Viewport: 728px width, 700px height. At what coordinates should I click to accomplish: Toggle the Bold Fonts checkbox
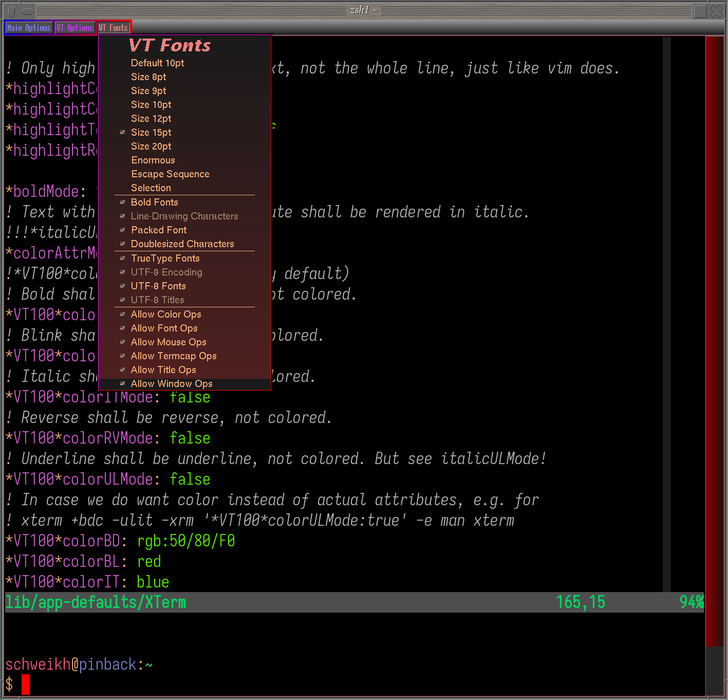(x=154, y=202)
